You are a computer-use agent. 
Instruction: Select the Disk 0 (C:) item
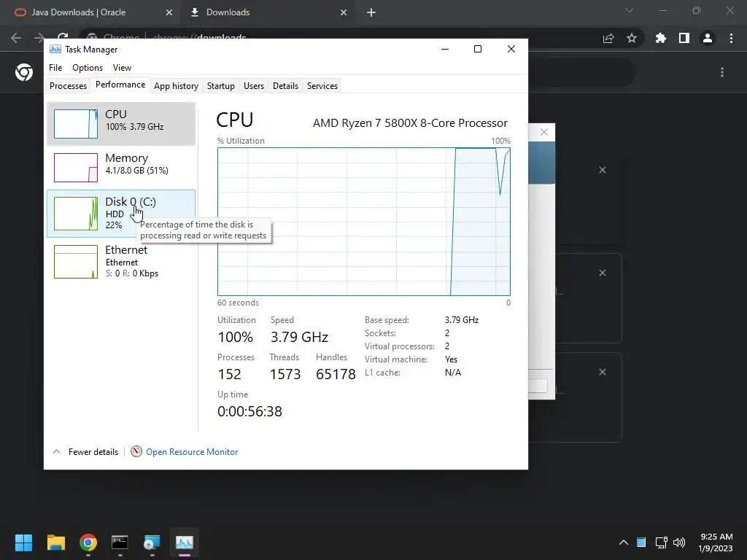pyautogui.click(x=121, y=214)
